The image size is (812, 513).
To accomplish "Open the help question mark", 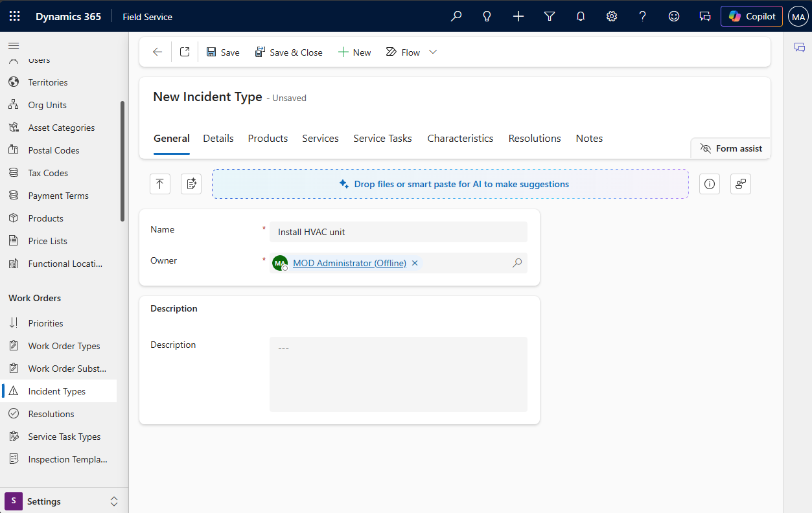I will pos(643,16).
